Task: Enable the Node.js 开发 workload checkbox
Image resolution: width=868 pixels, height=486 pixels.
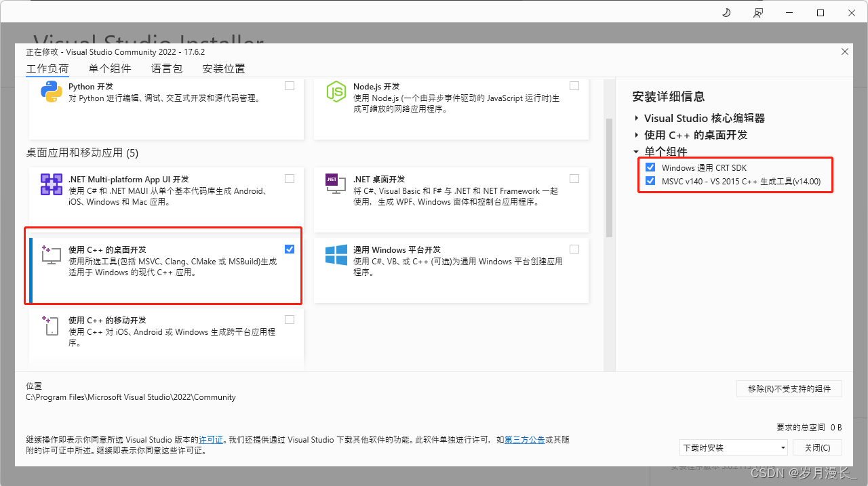Action: click(574, 85)
